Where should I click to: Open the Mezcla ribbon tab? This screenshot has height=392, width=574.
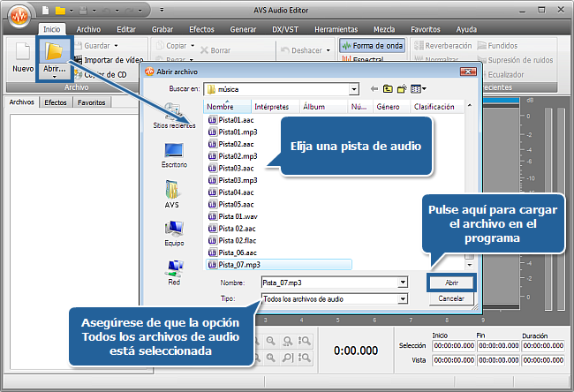click(384, 29)
